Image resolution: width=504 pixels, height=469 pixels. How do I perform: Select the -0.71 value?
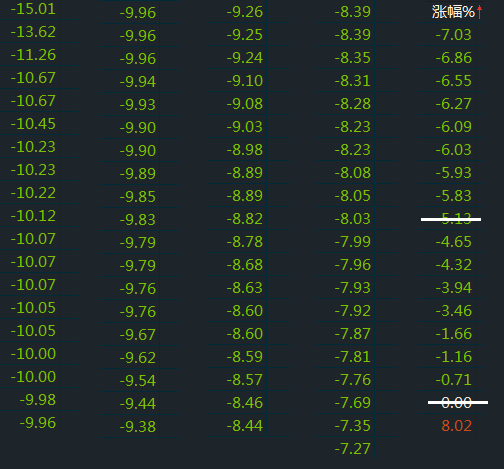[454, 380]
